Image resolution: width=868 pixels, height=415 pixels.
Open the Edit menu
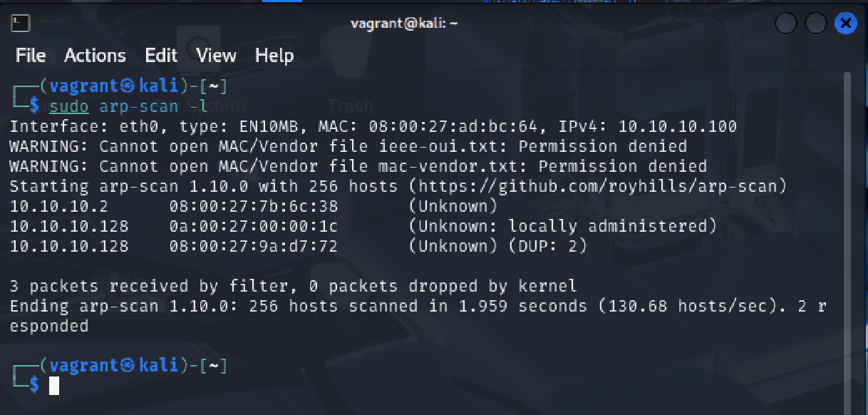point(161,56)
